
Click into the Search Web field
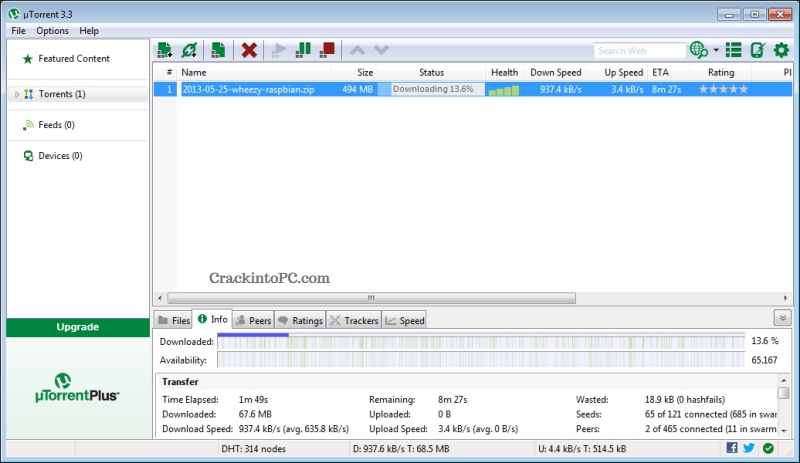pyautogui.click(x=640, y=51)
